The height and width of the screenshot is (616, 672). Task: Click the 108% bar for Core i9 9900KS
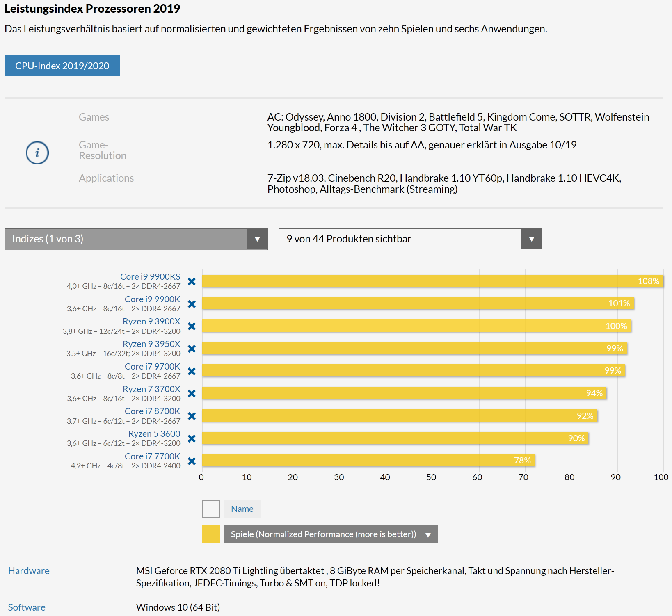432,281
